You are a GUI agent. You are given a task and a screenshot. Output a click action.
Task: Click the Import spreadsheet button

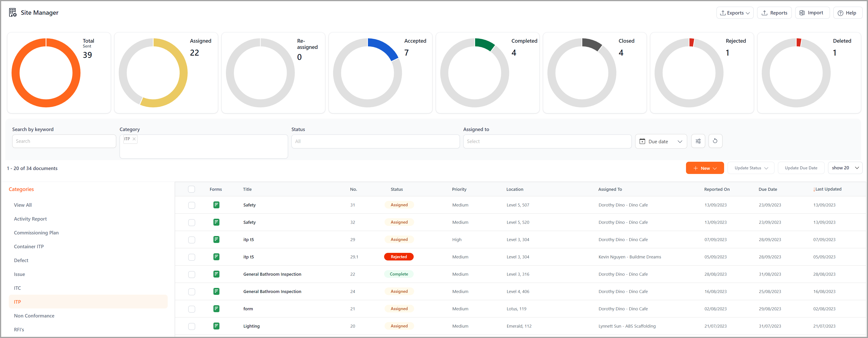tap(812, 13)
